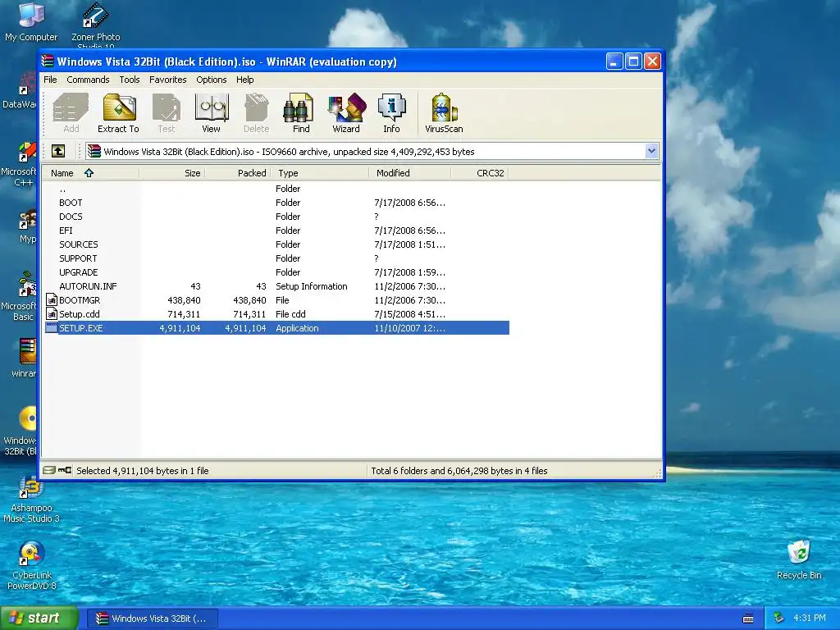Open the Favorites menu

[167, 80]
